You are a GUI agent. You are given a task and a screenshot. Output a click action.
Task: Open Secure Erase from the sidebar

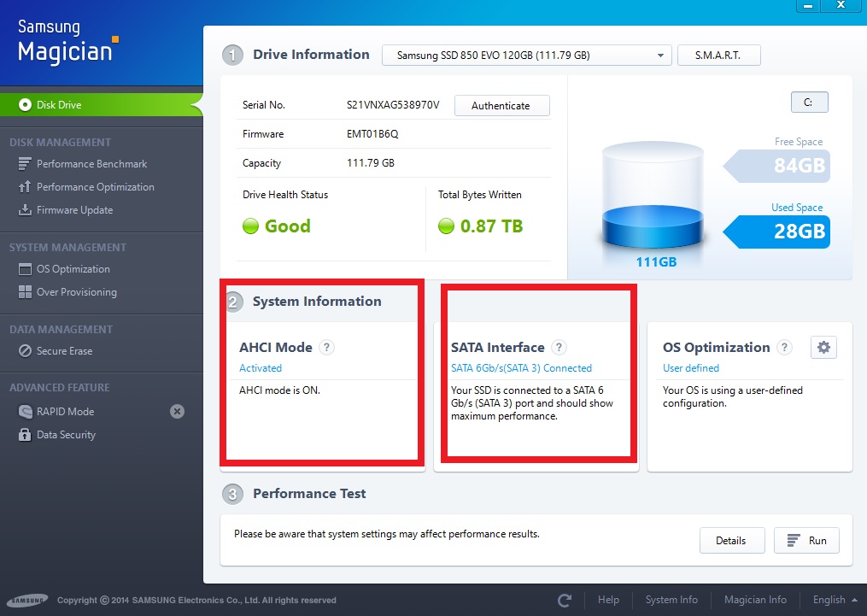[64, 351]
